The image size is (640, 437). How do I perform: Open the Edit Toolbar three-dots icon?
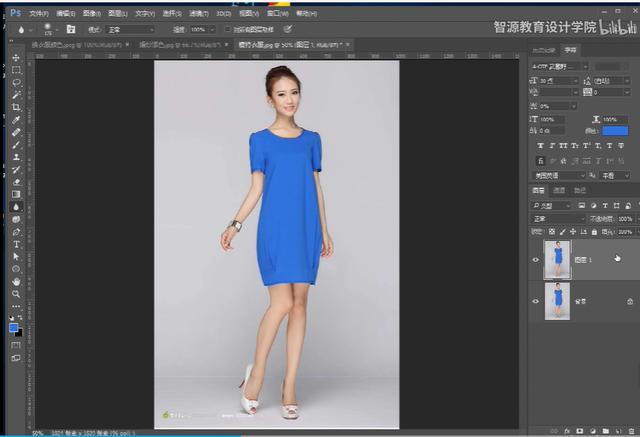(16, 306)
